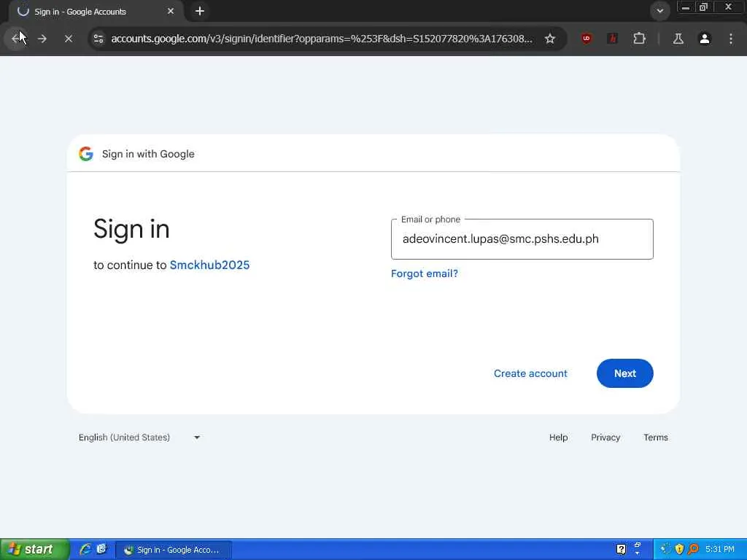747x560 pixels.
Task: Open the Chrome profile avatar
Action: tap(704, 39)
